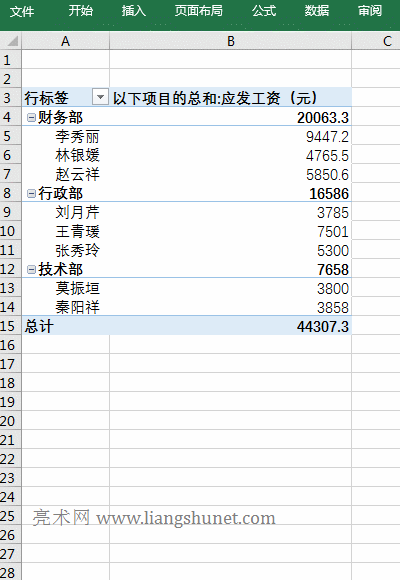Select row 1 header
Screen dimensions: 400x580
(x=10, y=60)
